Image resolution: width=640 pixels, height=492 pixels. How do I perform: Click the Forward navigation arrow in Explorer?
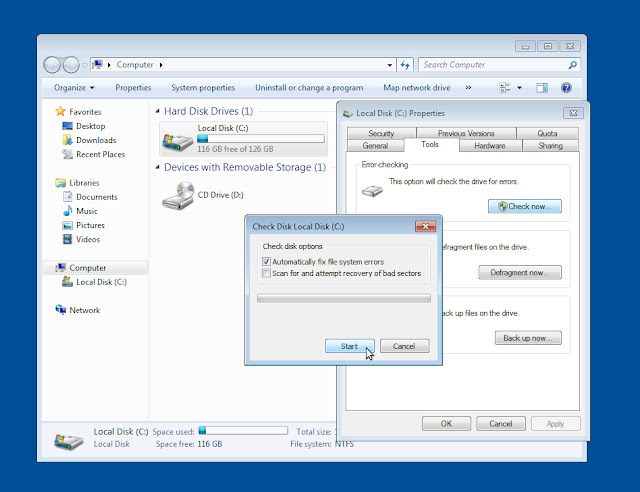coord(71,65)
